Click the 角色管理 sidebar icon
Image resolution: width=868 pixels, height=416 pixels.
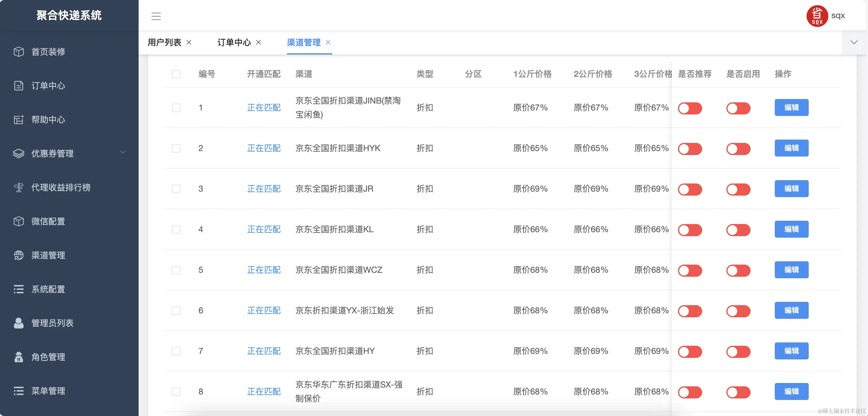18,357
